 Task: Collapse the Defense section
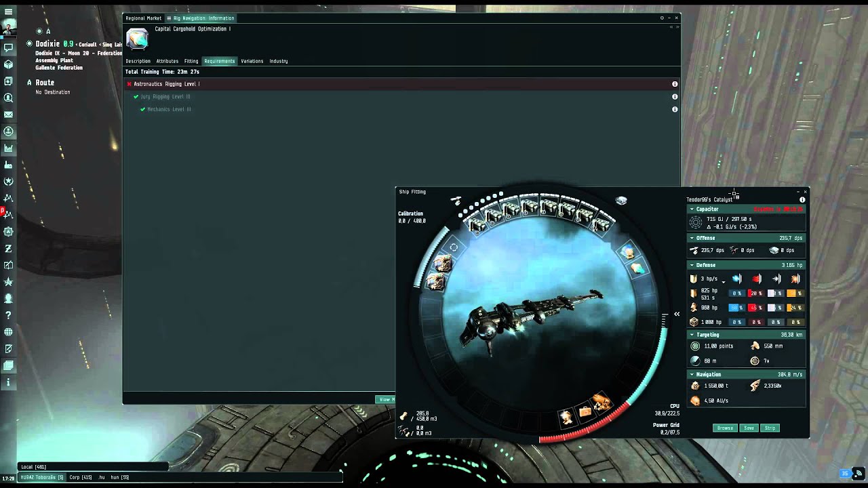[692, 265]
